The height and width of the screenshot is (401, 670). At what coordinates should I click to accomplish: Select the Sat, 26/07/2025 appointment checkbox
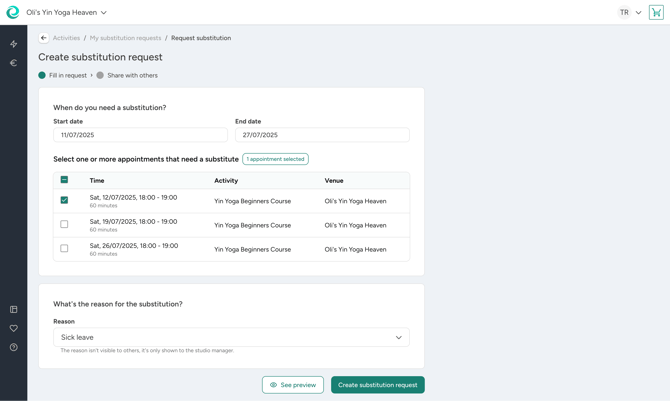[64, 248]
